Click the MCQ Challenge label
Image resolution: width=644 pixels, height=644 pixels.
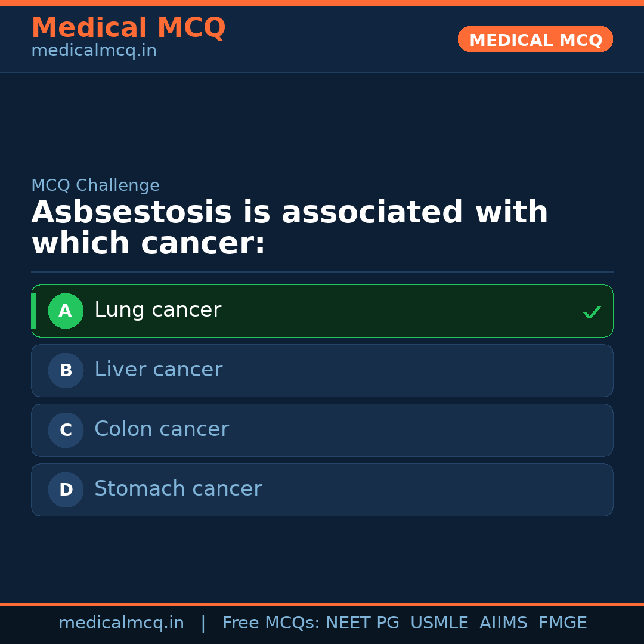pos(95,185)
